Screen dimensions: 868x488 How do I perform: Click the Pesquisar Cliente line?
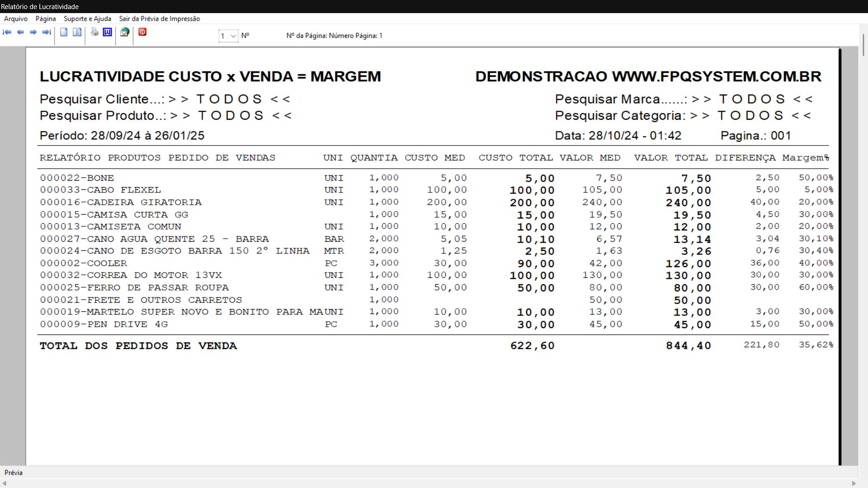click(165, 99)
